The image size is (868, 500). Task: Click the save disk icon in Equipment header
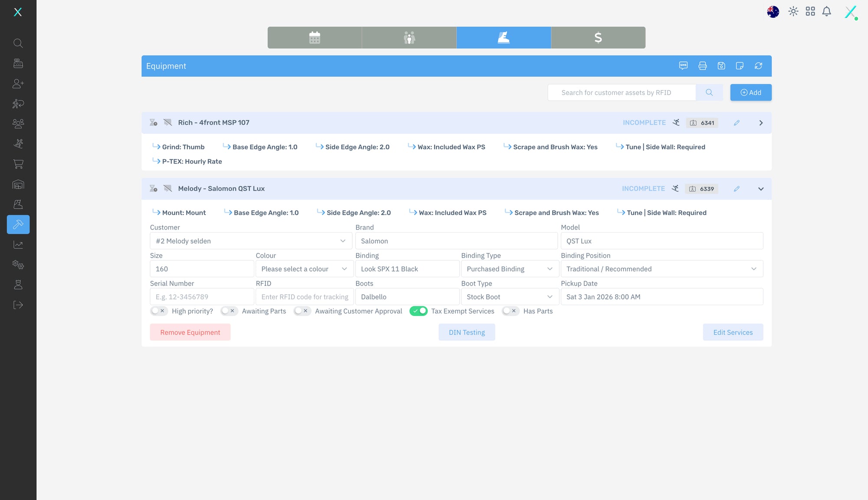pyautogui.click(x=721, y=66)
